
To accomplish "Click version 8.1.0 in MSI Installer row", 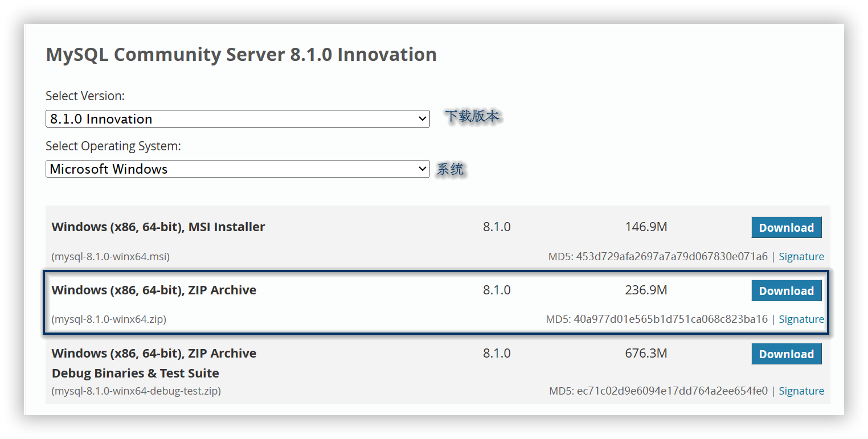I will (x=497, y=227).
